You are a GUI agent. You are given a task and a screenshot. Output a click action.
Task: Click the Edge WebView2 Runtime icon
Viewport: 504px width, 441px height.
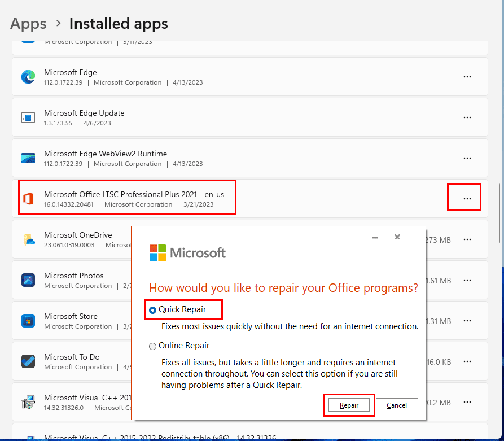point(28,158)
